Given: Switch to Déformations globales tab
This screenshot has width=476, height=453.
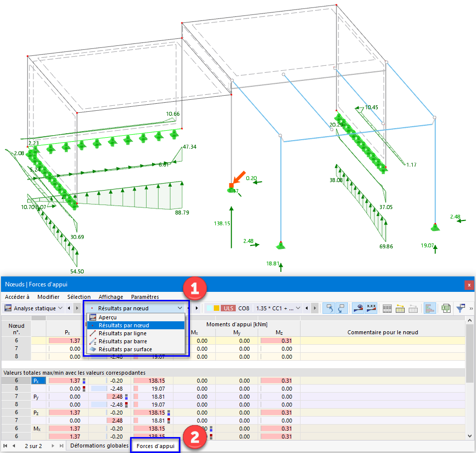Looking at the screenshot, I should [x=99, y=446].
